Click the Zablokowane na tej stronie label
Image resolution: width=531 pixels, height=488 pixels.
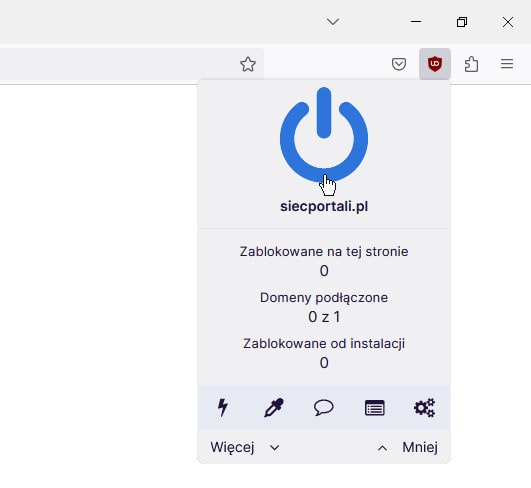(324, 252)
